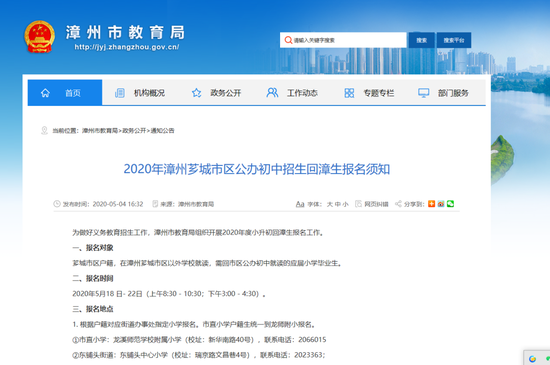Focus the keyword search input field
The width and height of the screenshot is (550, 365).
point(343,40)
